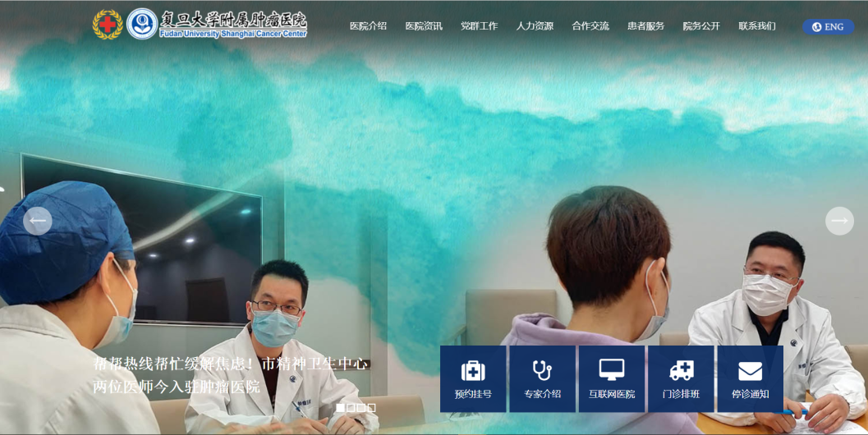Select the fourth carousel indicator dot
The image size is (868, 435).
(x=371, y=408)
